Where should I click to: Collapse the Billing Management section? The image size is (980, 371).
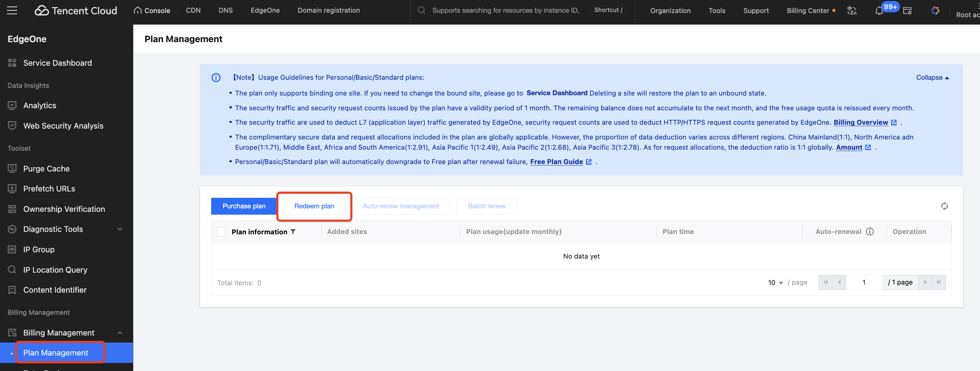pos(120,332)
